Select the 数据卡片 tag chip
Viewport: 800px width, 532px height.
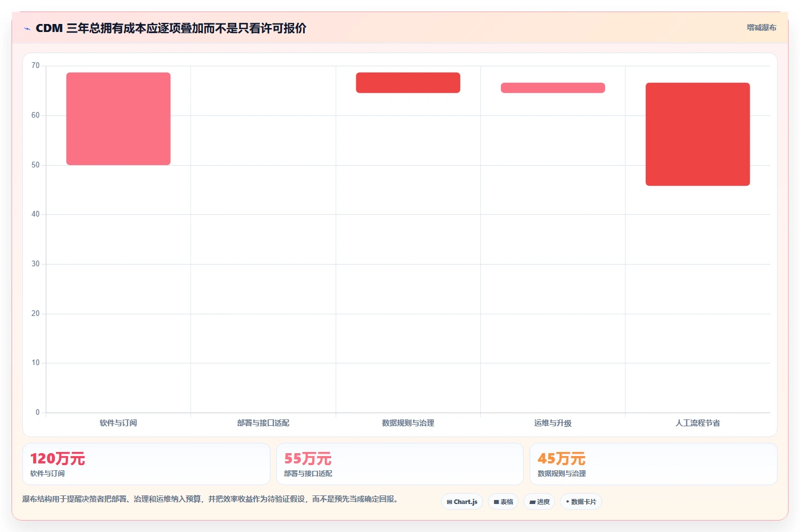tap(581, 502)
